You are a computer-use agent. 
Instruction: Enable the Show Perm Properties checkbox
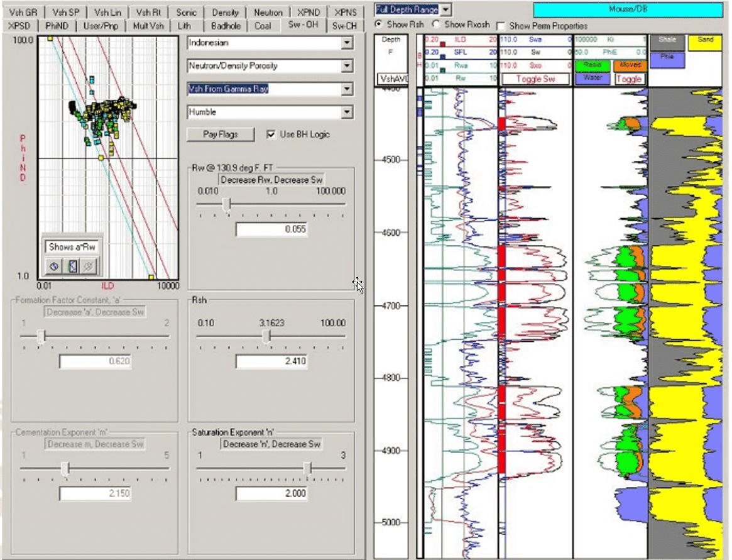coord(501,26)
